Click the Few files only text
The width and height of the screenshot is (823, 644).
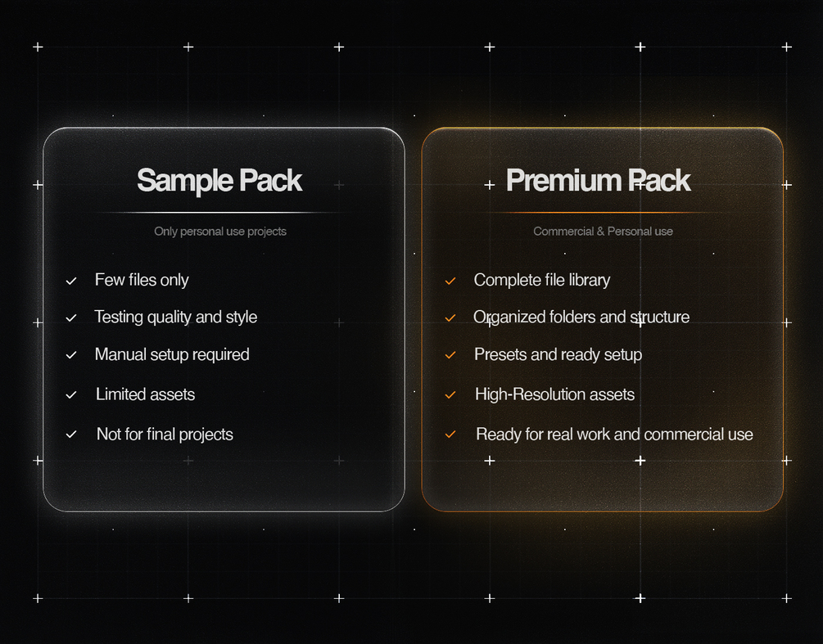pyautogui.click(x=142, y=280)
